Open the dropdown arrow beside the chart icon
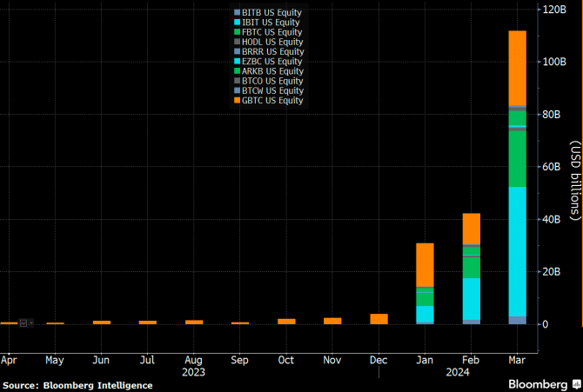This screenshot has height=392, width=583. pos(31,323)
